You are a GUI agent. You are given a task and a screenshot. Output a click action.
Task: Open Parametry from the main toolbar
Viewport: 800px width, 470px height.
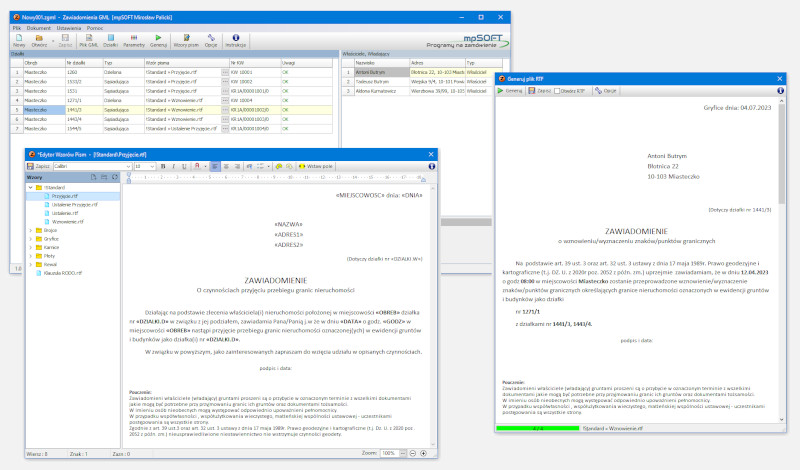pos(134,38)
